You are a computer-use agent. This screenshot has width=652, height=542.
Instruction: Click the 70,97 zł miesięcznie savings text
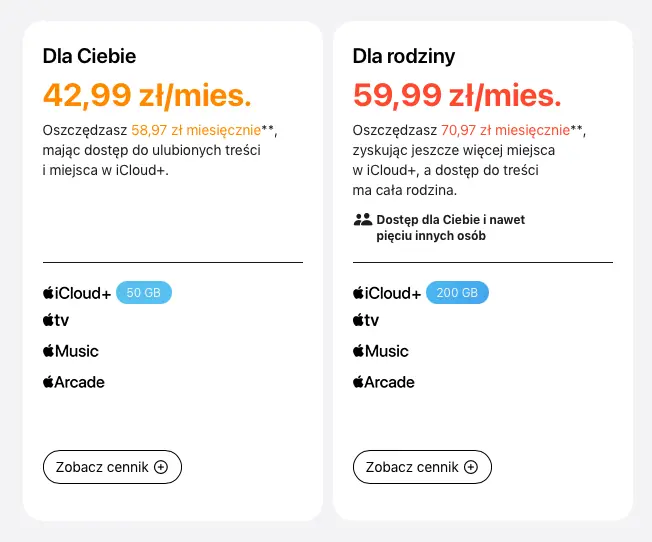505,130
